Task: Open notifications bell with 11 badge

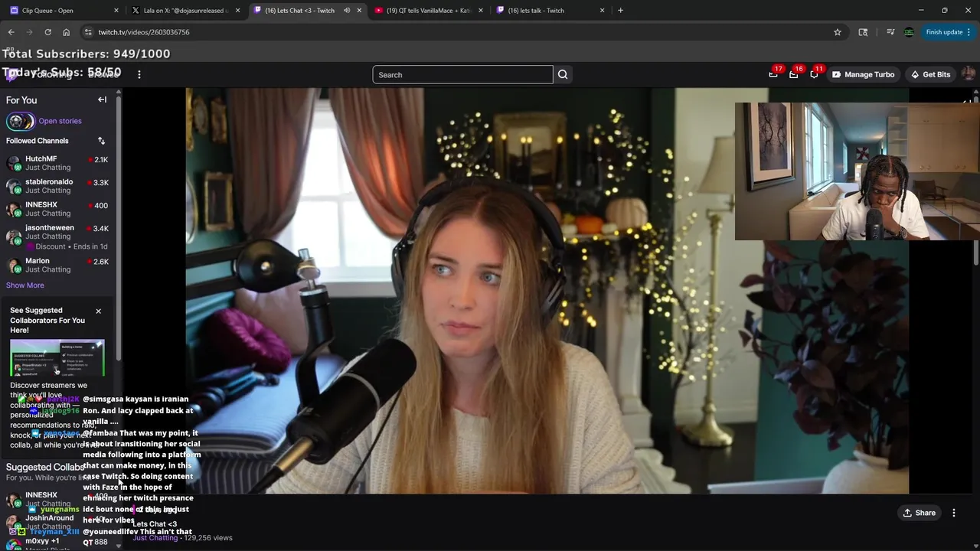Action: pos(815,74)
